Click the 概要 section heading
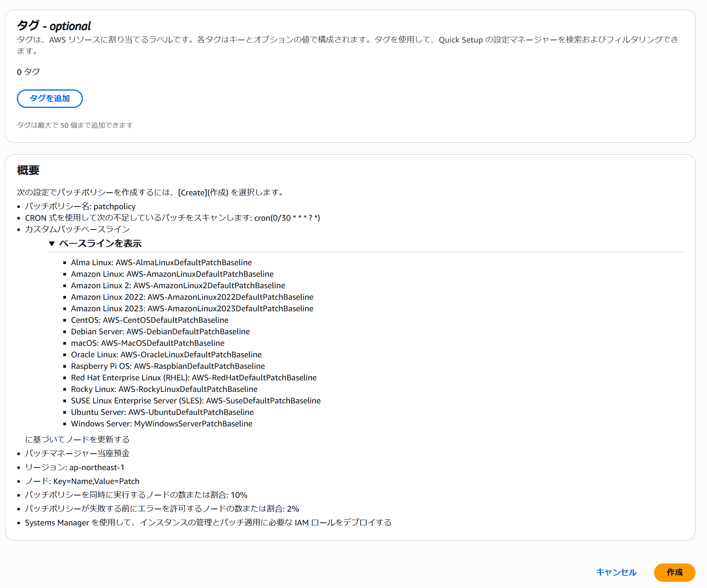 [x=28, y=170]
